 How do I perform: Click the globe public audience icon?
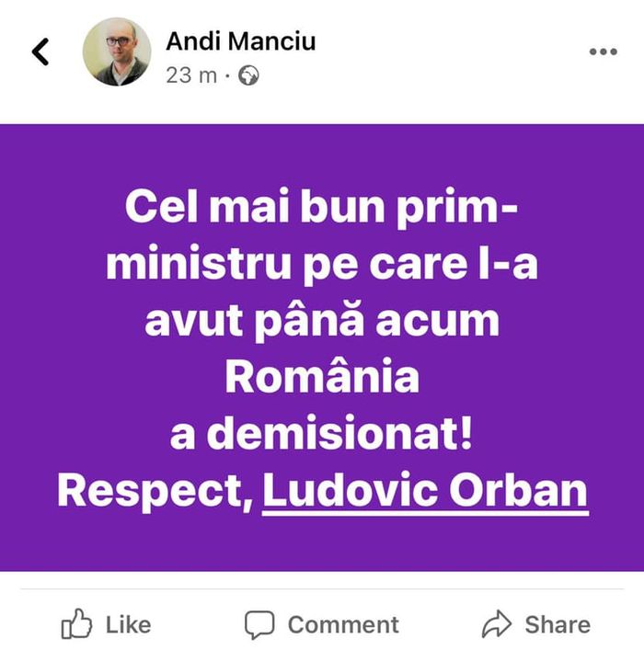(x=248, y=75)
